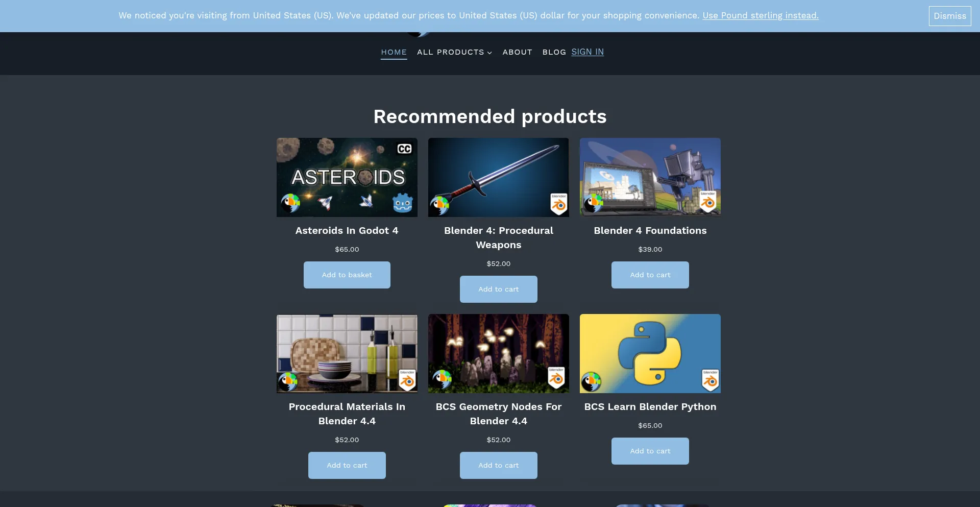The width and height of the screenshot is (980, 507).
Task: Open the Home menu item
Action: (x=394, y=52)
